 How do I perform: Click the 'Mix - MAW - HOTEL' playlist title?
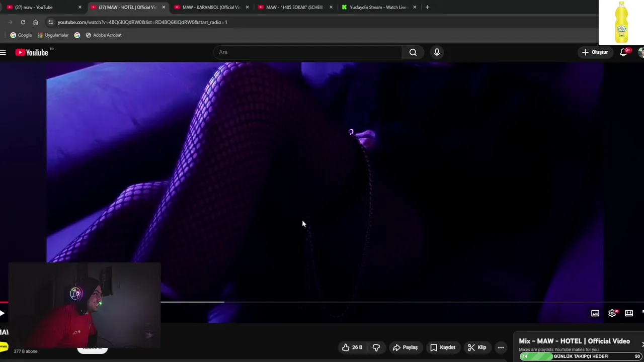coord(574,341)
